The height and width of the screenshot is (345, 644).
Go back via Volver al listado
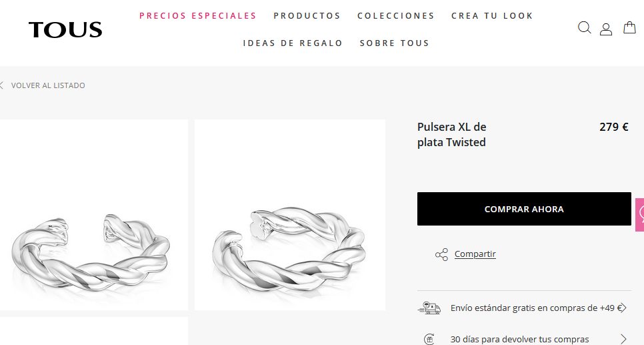(48, 85)
